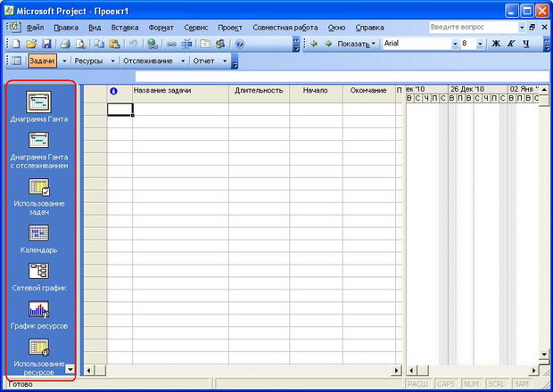Select the Длительность column header

pos(259,94)
